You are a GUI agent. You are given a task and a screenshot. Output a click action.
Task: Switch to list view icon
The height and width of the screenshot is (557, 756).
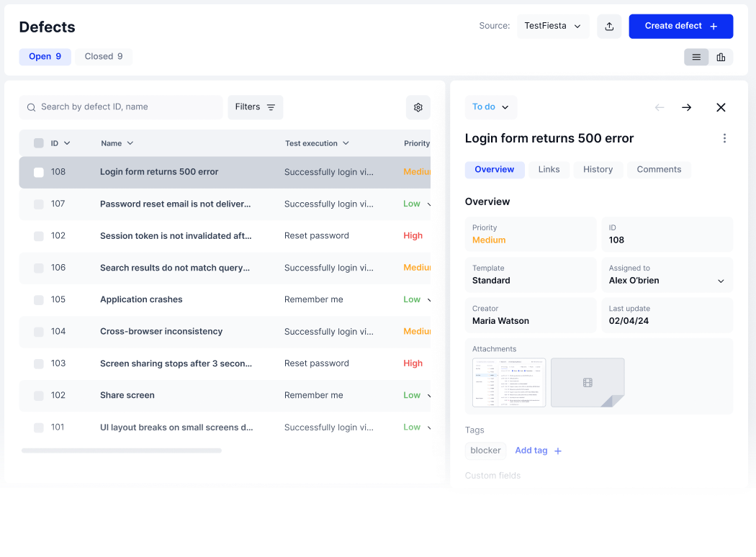(696, 58)
